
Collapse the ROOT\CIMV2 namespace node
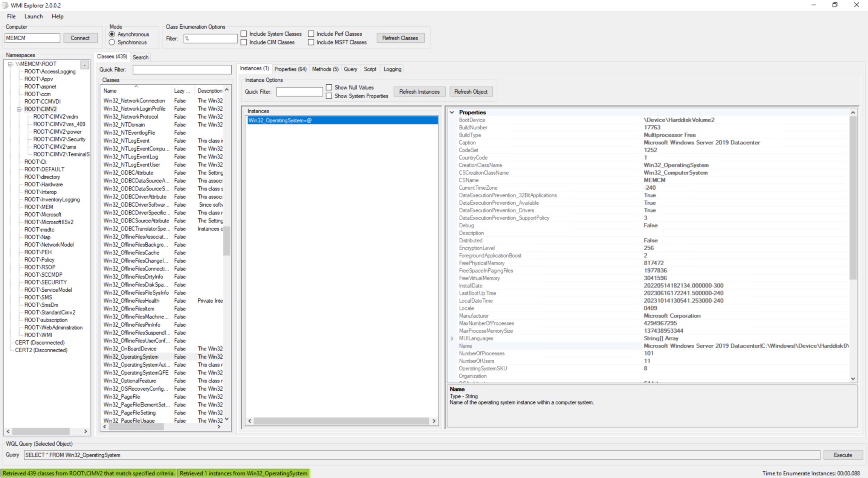point(19,109)
